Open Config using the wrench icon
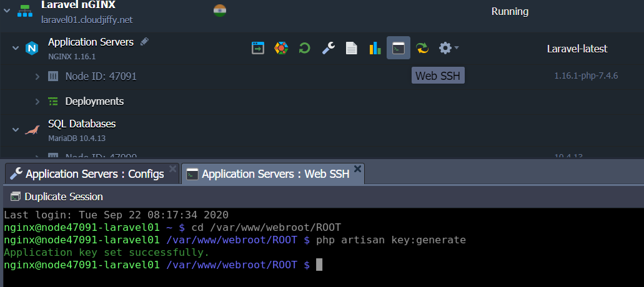 coord(328,48)
